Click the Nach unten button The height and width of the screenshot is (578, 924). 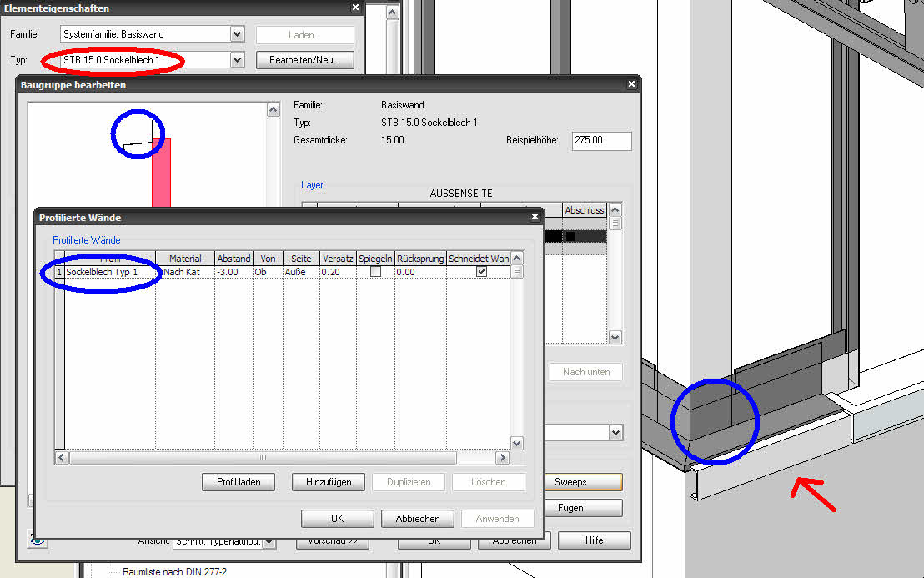click(x=585, y=372)
